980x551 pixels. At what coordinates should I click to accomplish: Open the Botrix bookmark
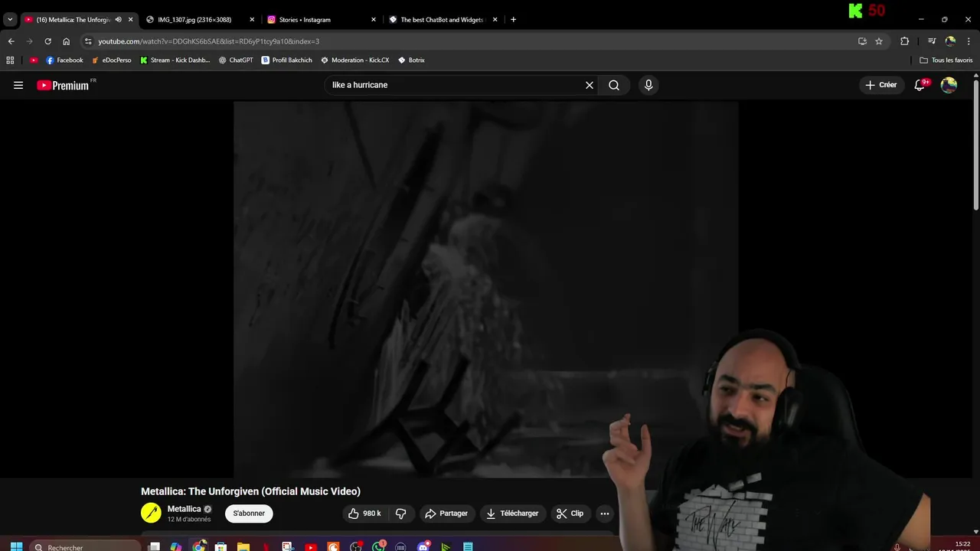tap(411, 60)
